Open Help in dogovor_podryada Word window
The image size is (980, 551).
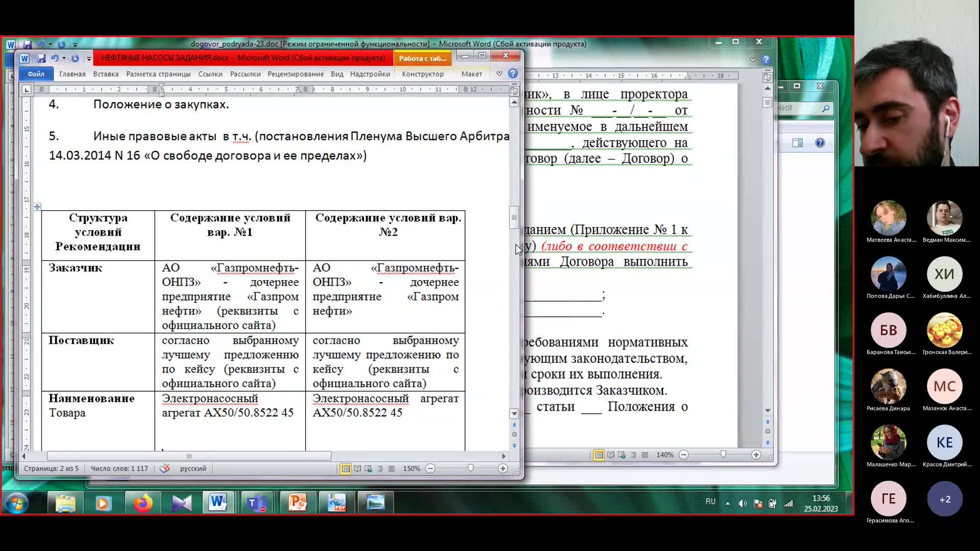pyautogui.click(x=766, y=60)
